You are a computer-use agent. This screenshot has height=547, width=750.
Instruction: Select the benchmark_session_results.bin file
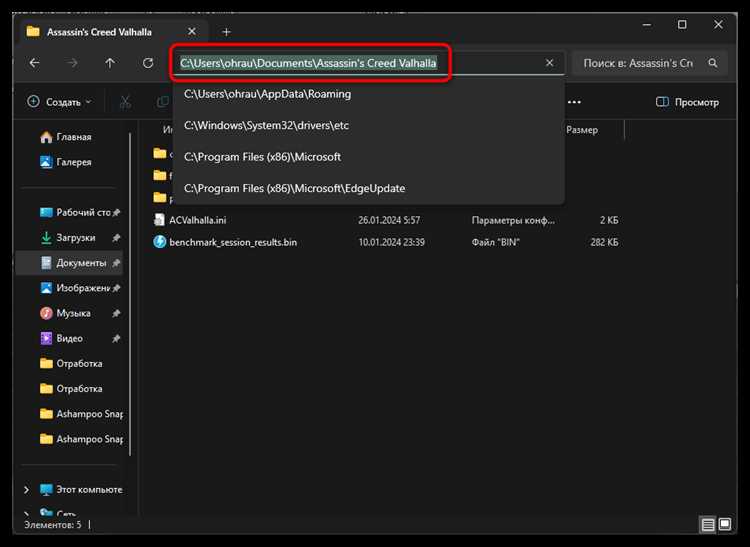pos(233,242)
